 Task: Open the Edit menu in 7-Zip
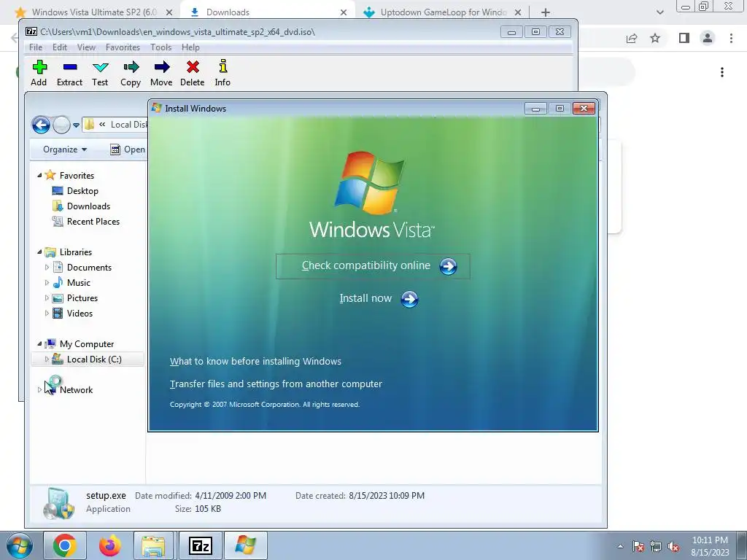pos(60,47)
